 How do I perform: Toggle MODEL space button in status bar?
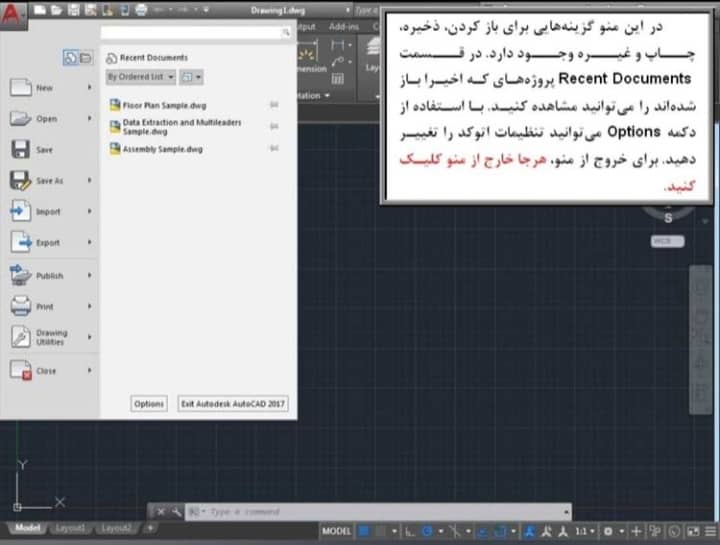(x=337, y=530)
